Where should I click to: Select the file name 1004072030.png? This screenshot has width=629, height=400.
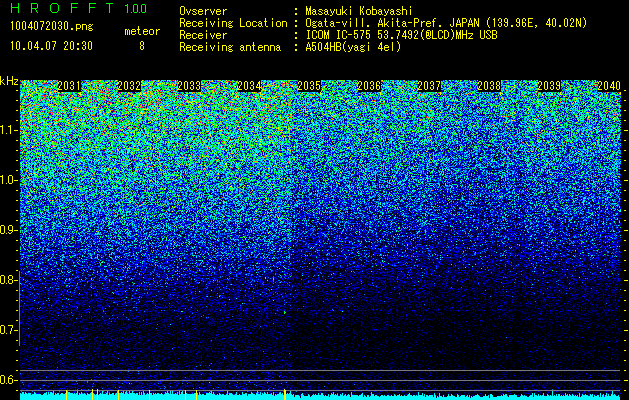click(x=52, y=26)
